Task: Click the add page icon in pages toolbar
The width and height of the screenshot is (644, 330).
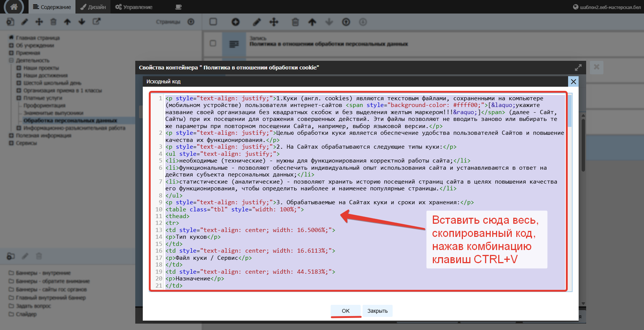Action: pos(11,22)
